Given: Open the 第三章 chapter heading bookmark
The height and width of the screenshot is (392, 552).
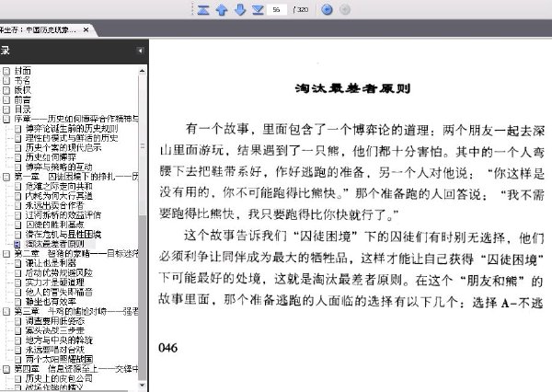Looking at the screenshot, I should 76,311.
